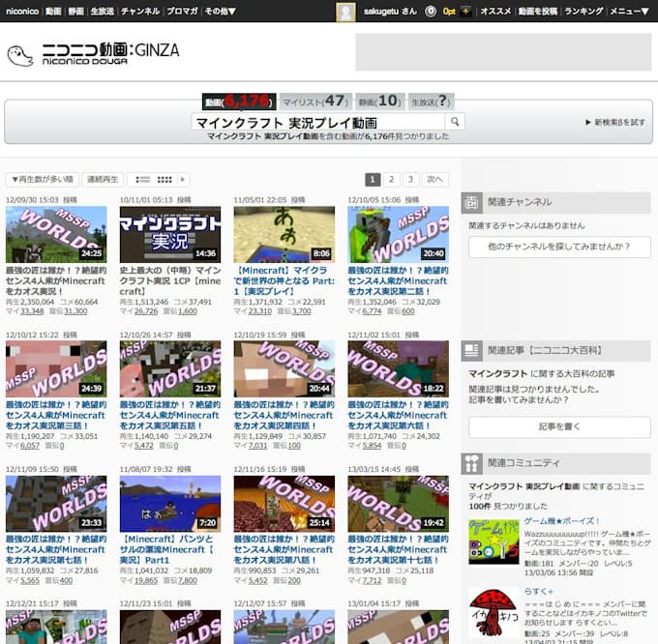658x644 pixels.
Task: Switch to grid view layout
Action: pyautogui.click(x=164, y=180)
